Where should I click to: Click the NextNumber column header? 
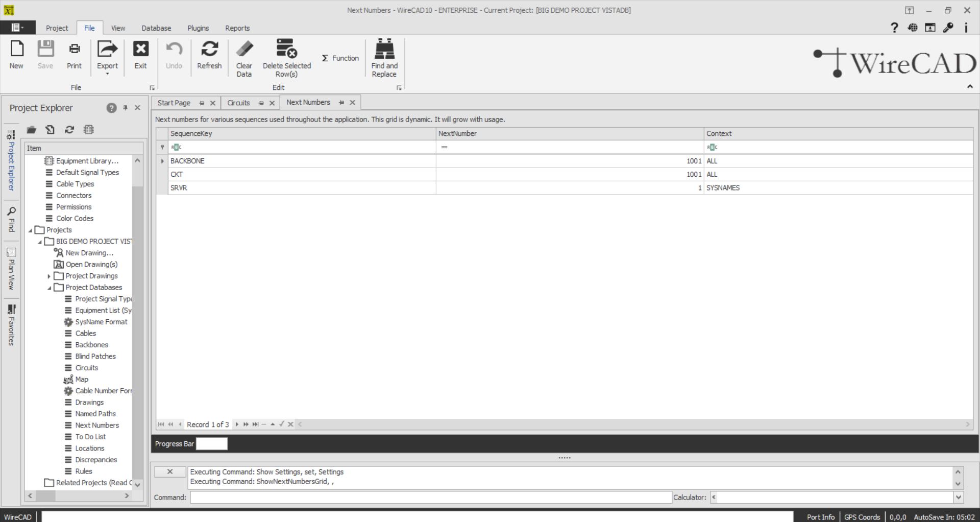pyautogui.click(x=570, y=133)
